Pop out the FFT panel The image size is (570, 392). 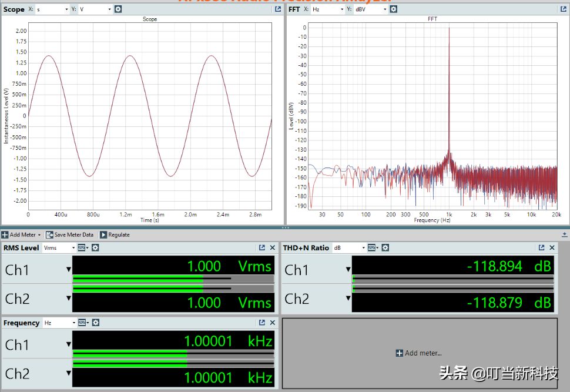click(563, 9)
